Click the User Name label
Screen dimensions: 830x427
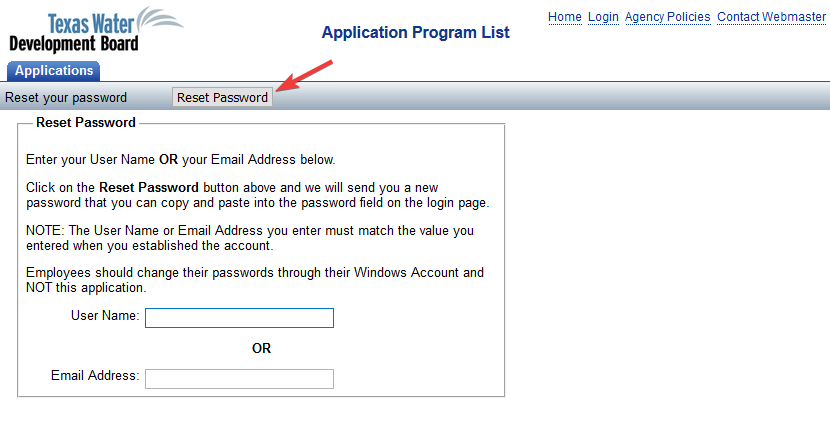point(105,316)
